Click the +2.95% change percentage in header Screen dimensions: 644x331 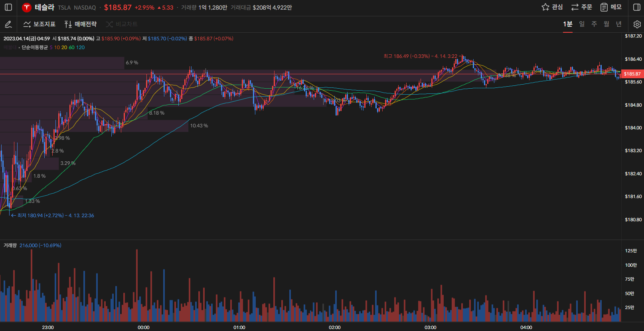tap(144, 8)
